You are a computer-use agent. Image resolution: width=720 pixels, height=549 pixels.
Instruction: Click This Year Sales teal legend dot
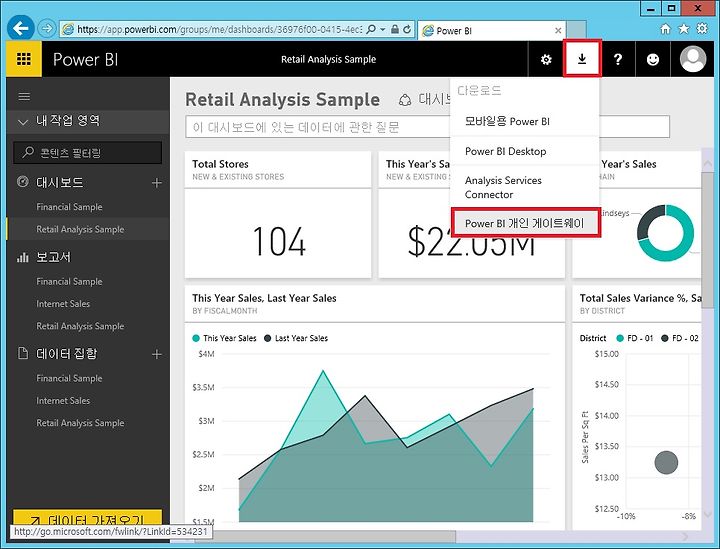(x=196, y=338)
